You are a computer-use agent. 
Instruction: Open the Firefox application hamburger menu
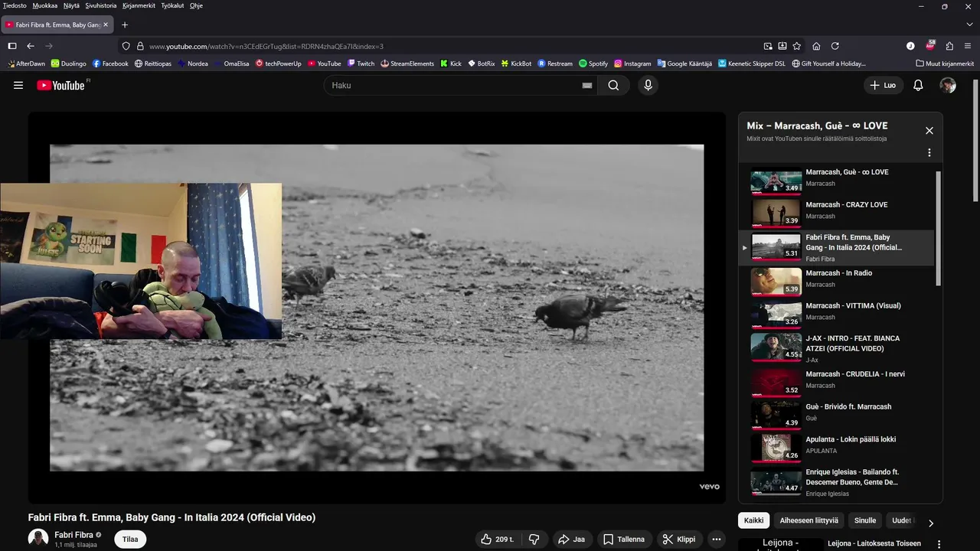[x=968, y=46]
